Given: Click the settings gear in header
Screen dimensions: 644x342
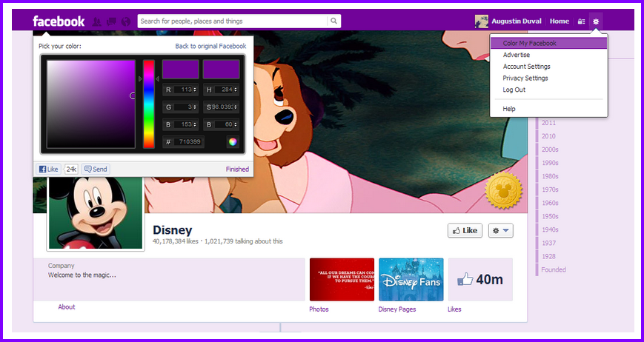Looking at the screenshot, I should 596,21.
